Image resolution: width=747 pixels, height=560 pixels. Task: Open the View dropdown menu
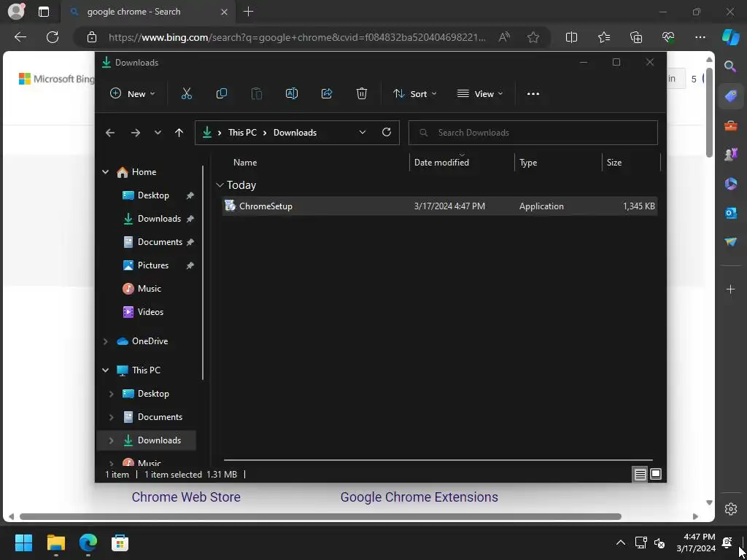pyautogui.click(x=480, y=94)
